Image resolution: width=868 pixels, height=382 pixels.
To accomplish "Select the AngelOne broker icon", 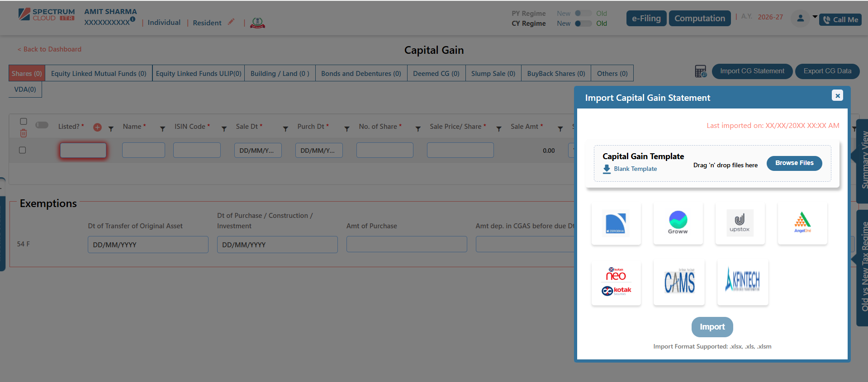I will (x=802, y=223).
